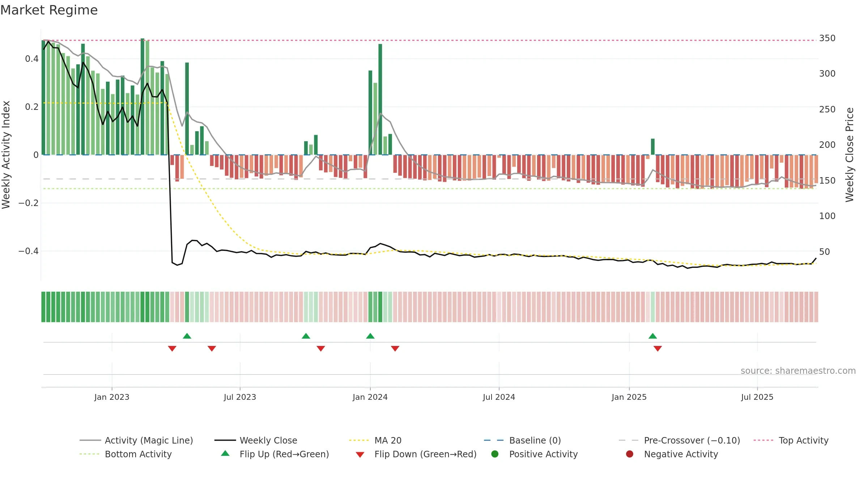Toggle Activity (Magic Line) legend entry

(136, 440)
